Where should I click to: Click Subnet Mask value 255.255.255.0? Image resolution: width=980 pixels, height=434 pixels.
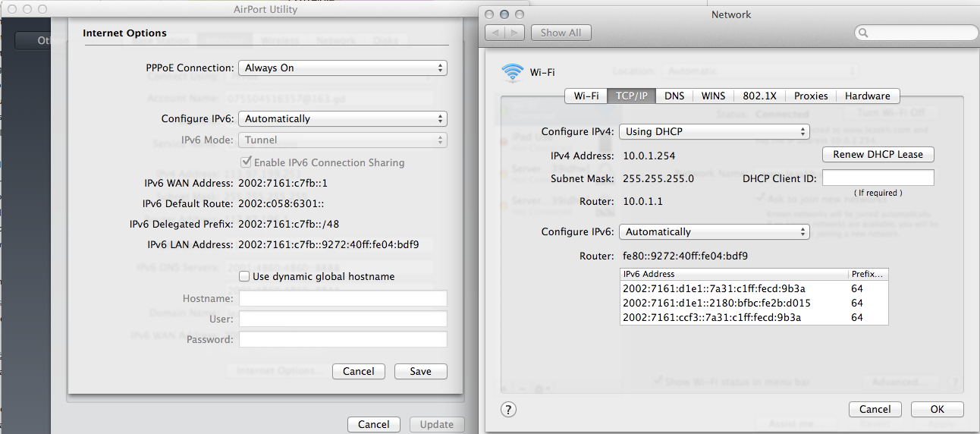[658, 179]
